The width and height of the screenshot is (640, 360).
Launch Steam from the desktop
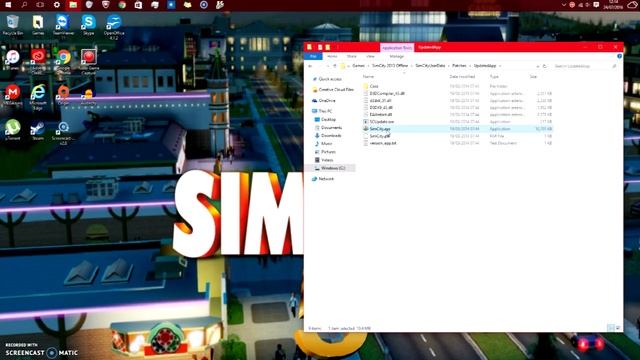38,130
